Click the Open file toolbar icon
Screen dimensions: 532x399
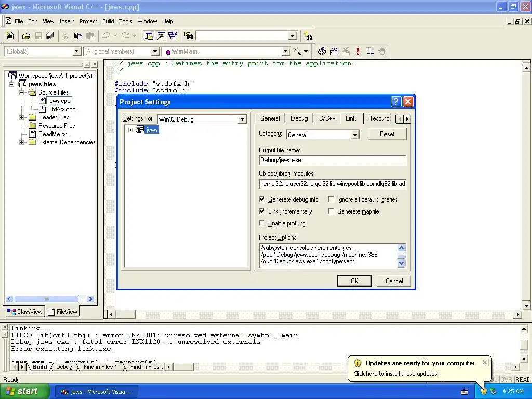26,36
